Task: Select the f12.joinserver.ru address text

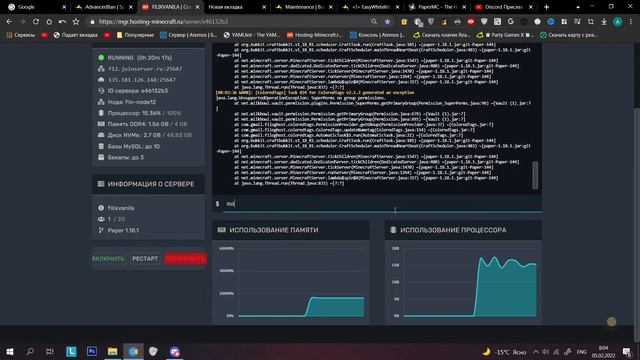Action: (x=145, y=69)
